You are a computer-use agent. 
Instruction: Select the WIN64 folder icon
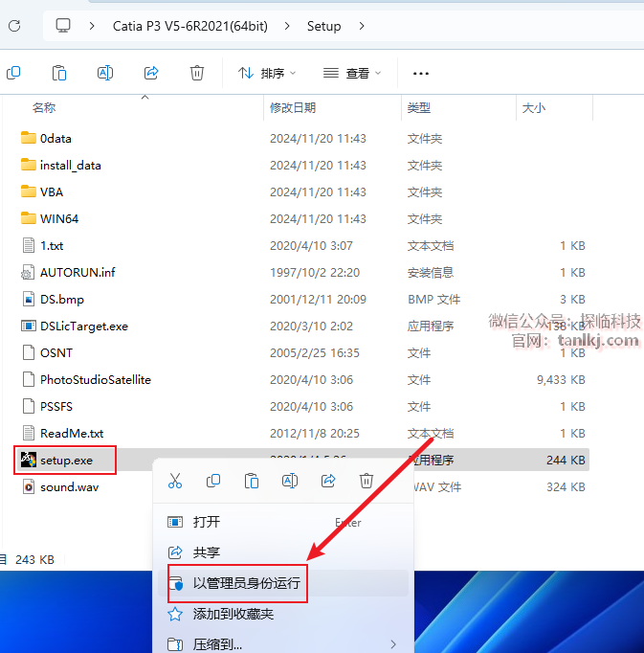click(x=29, y=218)
